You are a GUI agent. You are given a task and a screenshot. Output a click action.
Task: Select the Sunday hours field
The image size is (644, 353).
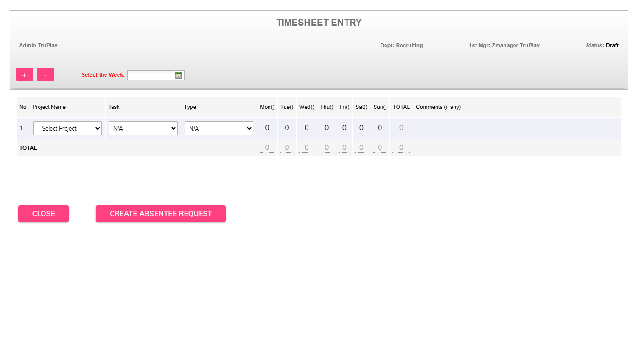tap(380, 128)
